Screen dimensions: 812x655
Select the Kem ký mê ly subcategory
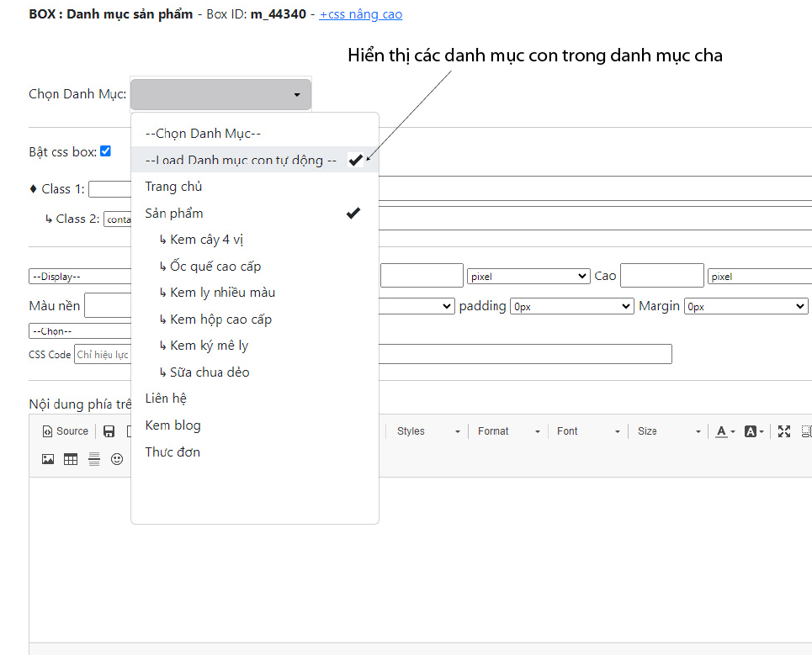[255, 346]
